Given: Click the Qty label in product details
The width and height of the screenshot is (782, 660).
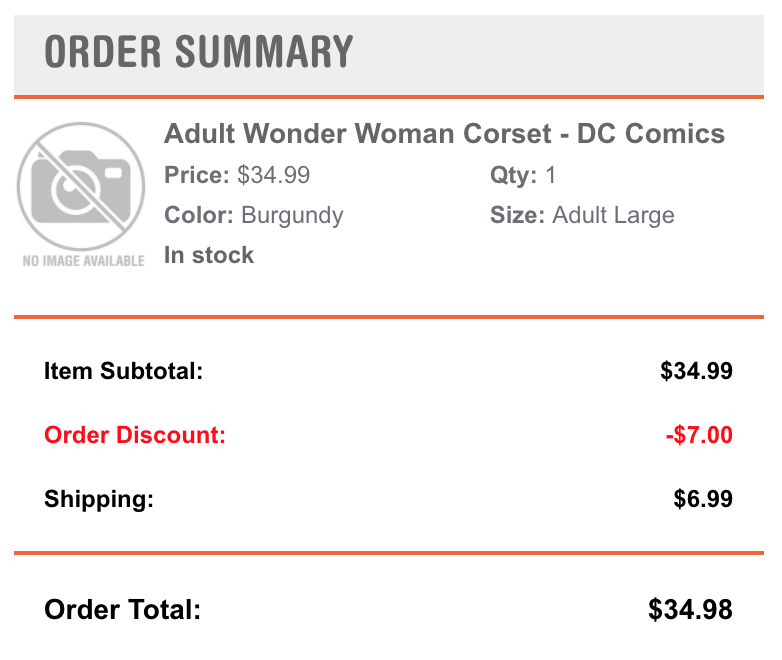Looking at the screenshot, I should [513, 175].
